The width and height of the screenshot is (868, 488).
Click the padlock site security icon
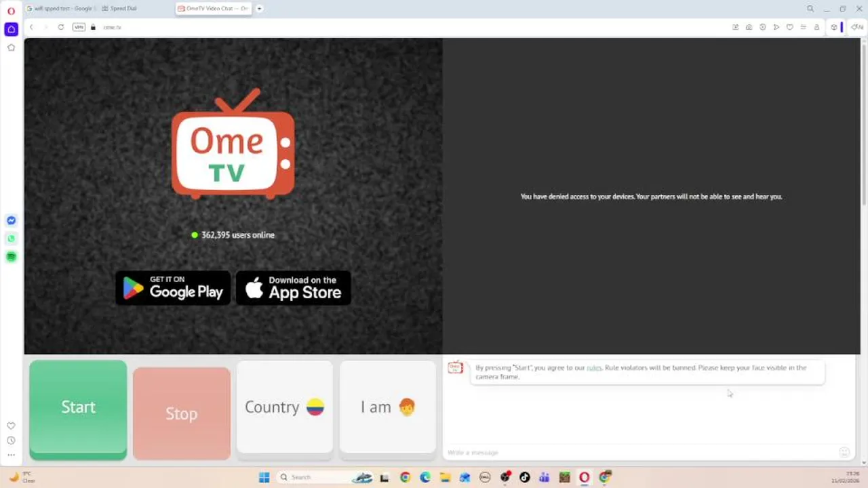(x=94, y=27)
